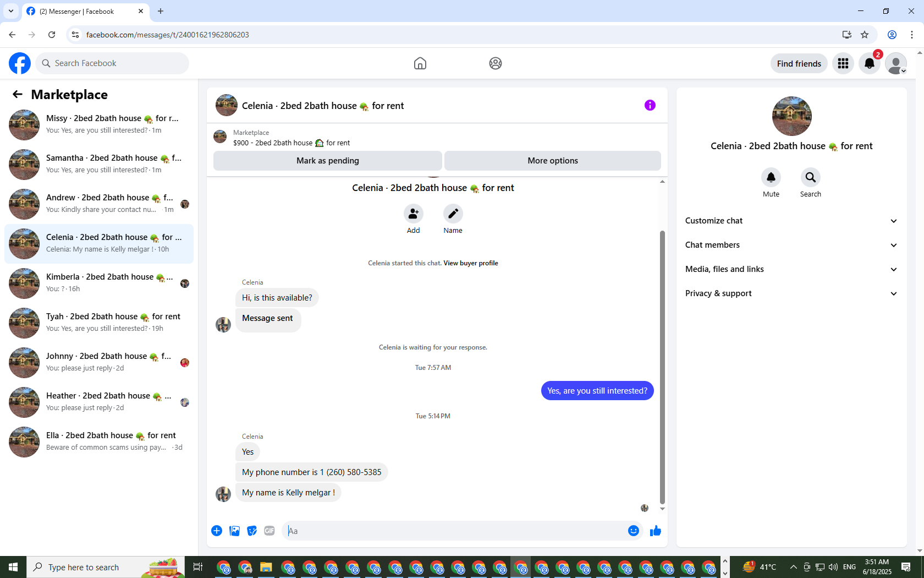Viewport: 924px width, 578px height.
Task: Open the notifications bell
Action: click(870, 63)
